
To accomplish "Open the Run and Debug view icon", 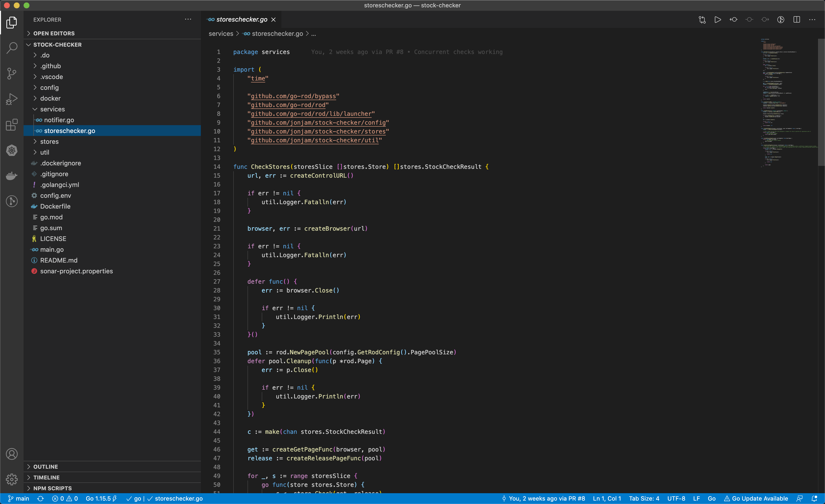I will click(x=12, y=99).
